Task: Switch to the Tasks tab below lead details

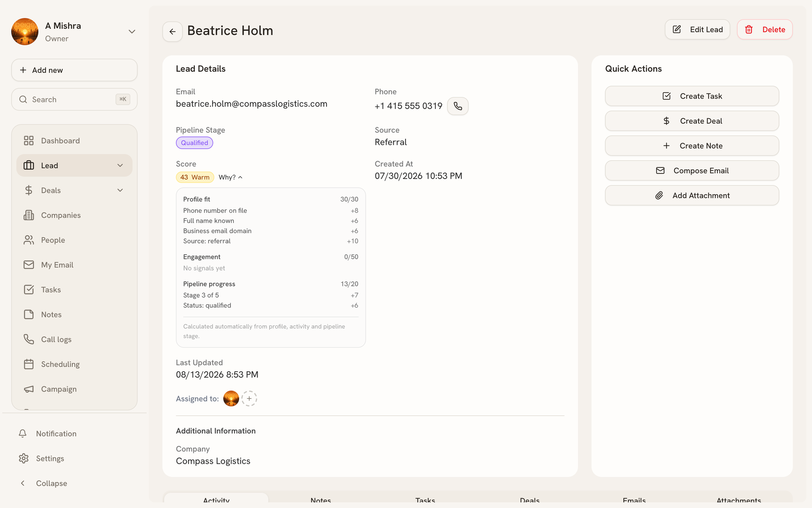Action: point(425,499)
